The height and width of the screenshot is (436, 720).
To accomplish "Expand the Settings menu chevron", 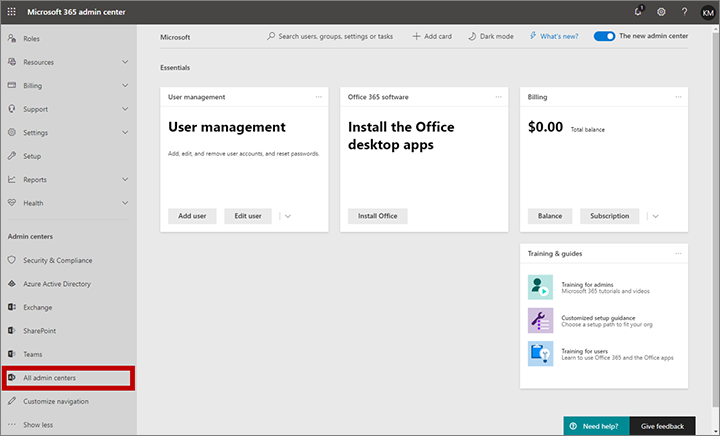I will pyautogui.click(x=125, y=132).
